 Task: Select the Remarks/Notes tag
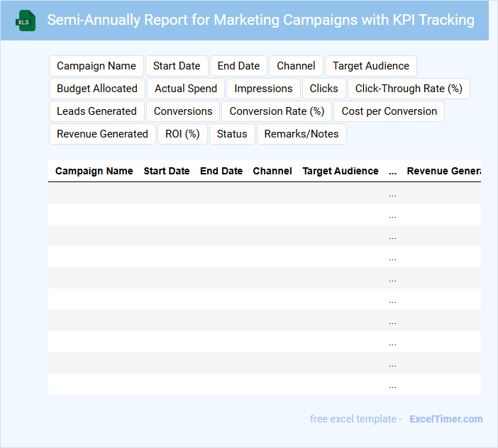point(301,134)
